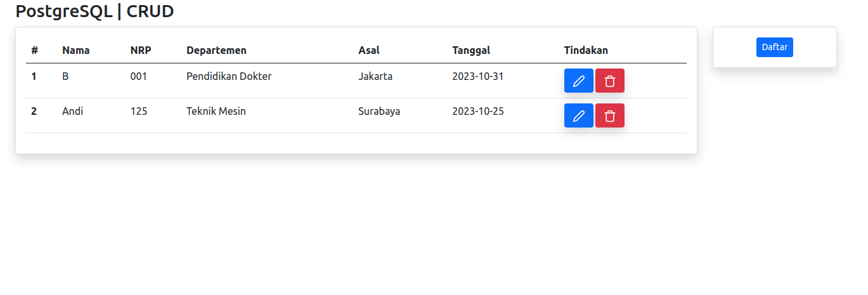Click NRP value 001
This screenshot has width=868, height=295.
(x=139, y=76)
